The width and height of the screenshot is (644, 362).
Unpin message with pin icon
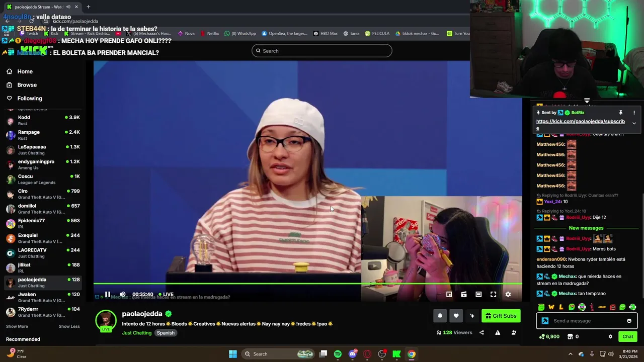(x=621, y=113)
